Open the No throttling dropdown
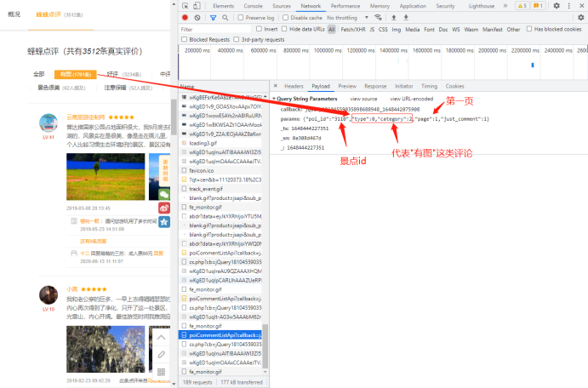Screen dimensions: 588x388 click(x=347, y=18)
